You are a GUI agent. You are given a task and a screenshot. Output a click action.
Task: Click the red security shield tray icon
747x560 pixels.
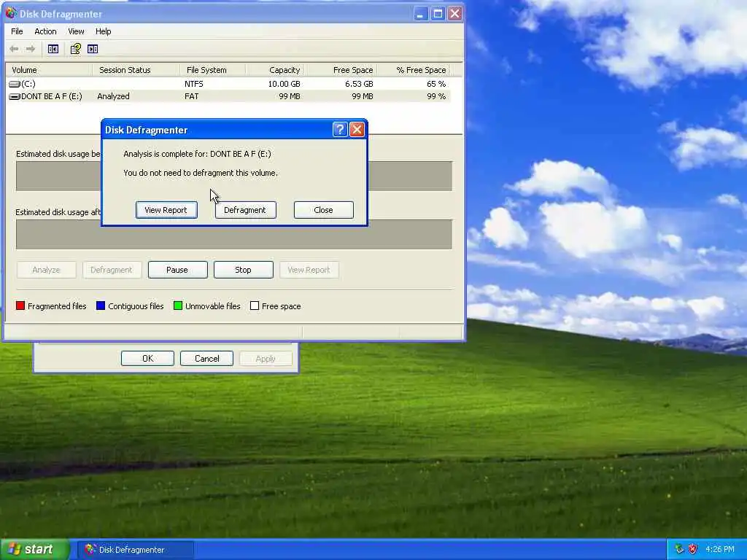coord(693,549)
